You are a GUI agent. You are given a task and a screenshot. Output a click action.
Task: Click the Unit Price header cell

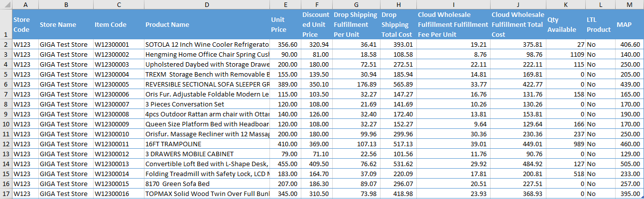tap(285, 24)
